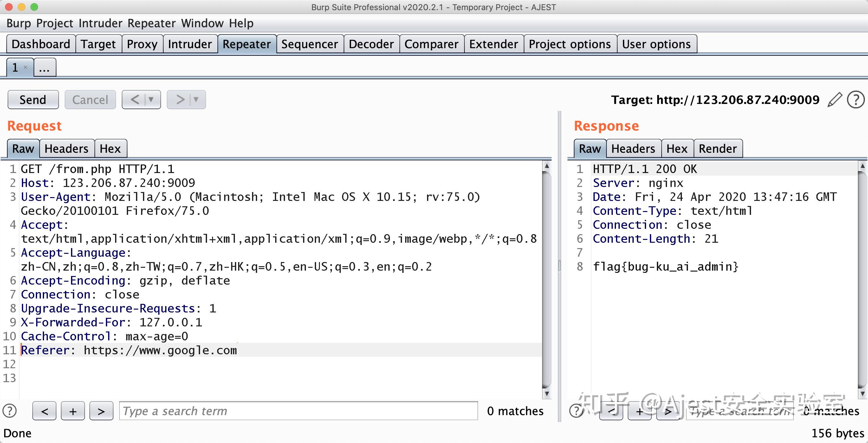Expand the back history dropdown arrow
Image resolution: width=868 pixels, height=443 pixels.
151,100
